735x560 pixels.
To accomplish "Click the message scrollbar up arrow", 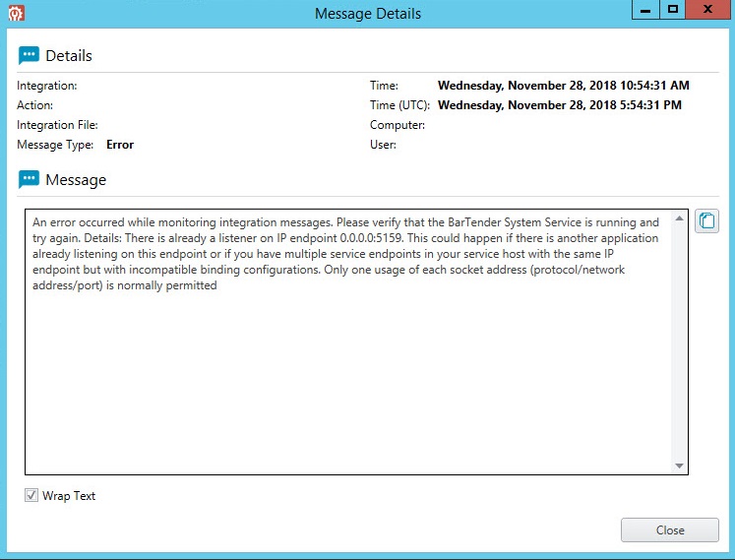I will click(x=679, y=218).
